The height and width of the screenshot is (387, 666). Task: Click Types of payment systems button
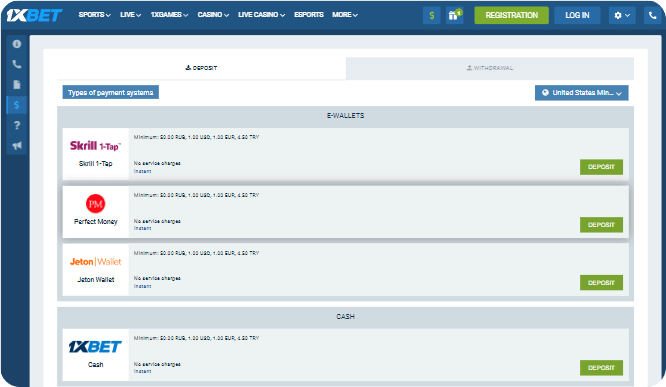coord(110,93)
